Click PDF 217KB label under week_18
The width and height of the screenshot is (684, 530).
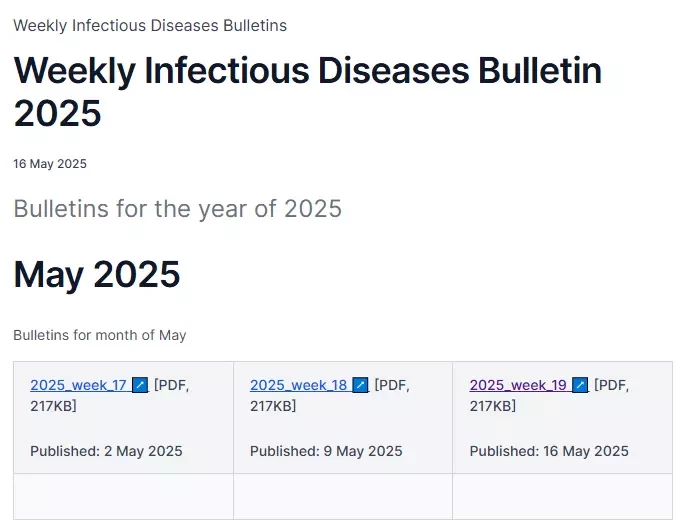tap(330, 396)
